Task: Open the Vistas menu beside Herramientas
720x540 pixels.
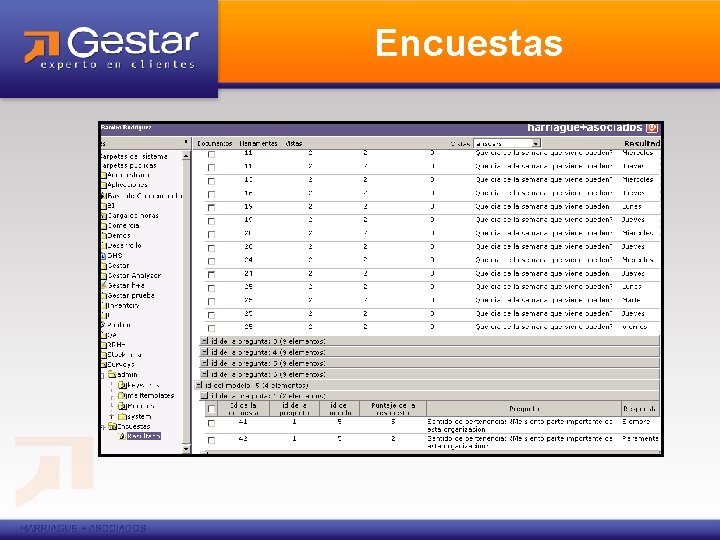Action: click(x=294, y=144)
